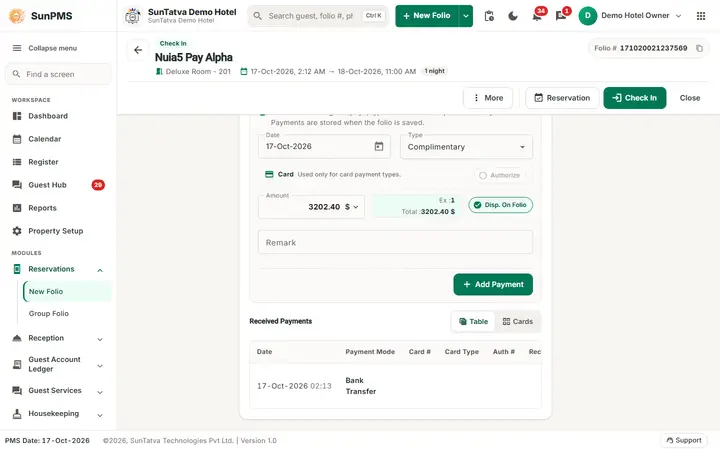Open the clipboard clock icon in top bar
720x450 pixels.
489,16
